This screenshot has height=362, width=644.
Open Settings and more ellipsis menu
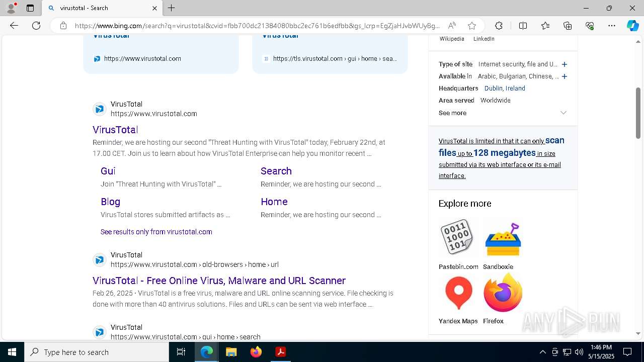612,26
